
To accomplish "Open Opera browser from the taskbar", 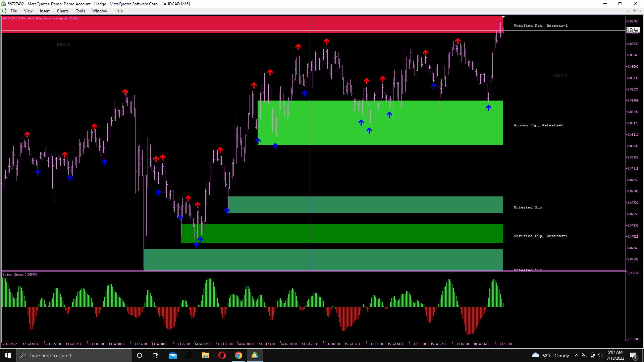I will tap(222, 355).
